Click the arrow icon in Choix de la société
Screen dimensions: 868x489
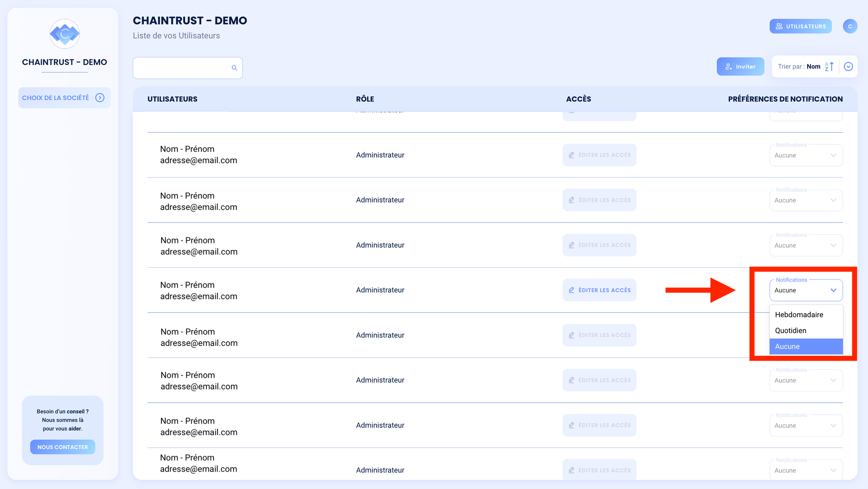(100, 98)
